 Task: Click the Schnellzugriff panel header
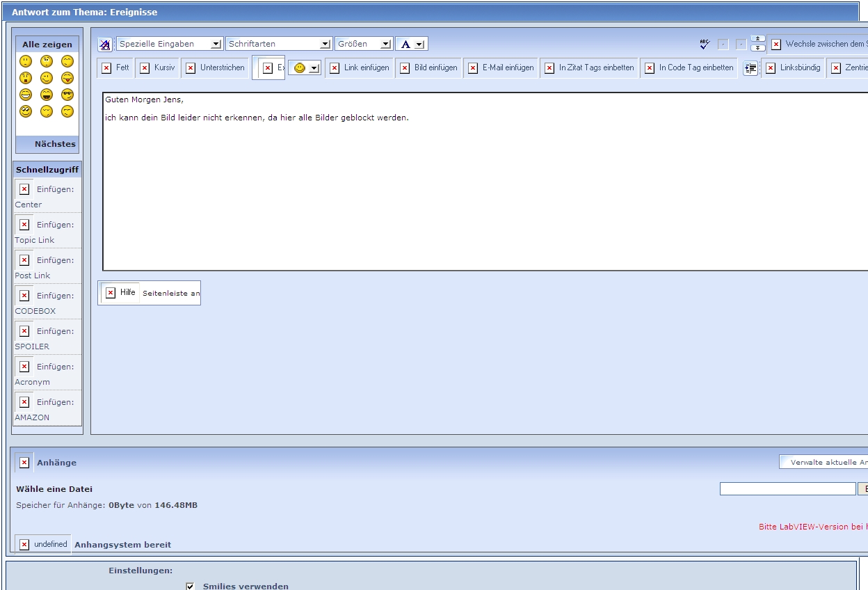coord(47,169)
